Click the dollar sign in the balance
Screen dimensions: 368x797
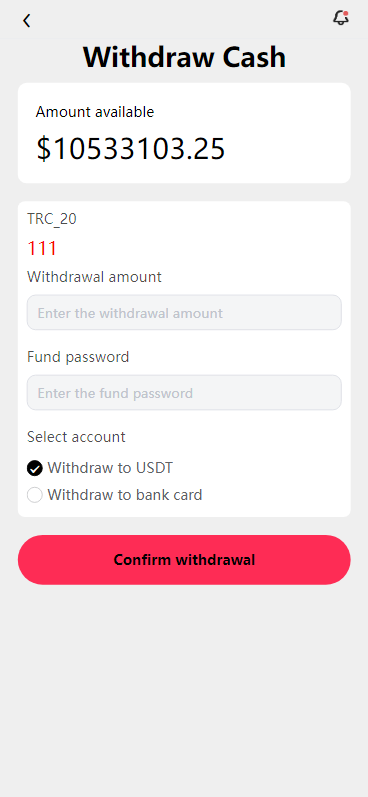[x=44, y=149]
